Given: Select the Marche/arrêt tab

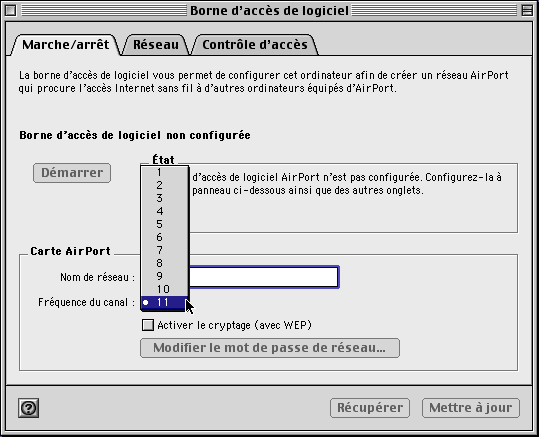Looking at the screenshot, I should click(65, 45).
